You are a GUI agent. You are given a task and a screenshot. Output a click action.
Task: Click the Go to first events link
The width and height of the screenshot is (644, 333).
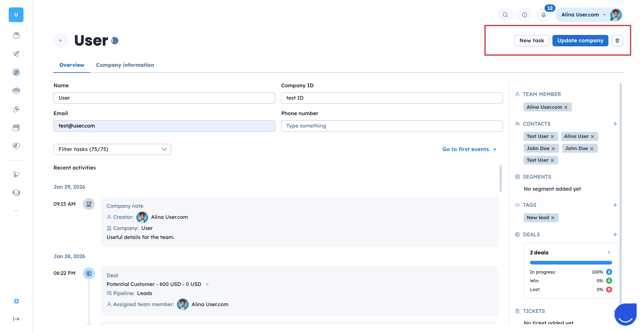point(469,149)
